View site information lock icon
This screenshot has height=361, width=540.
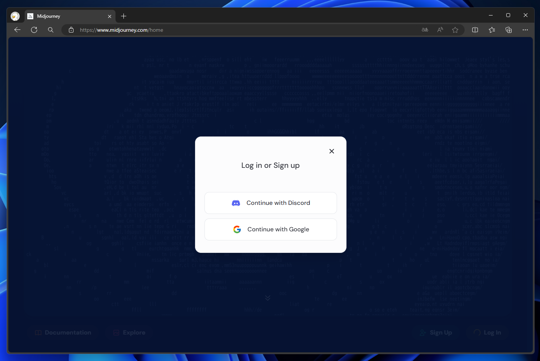[71, 30]
